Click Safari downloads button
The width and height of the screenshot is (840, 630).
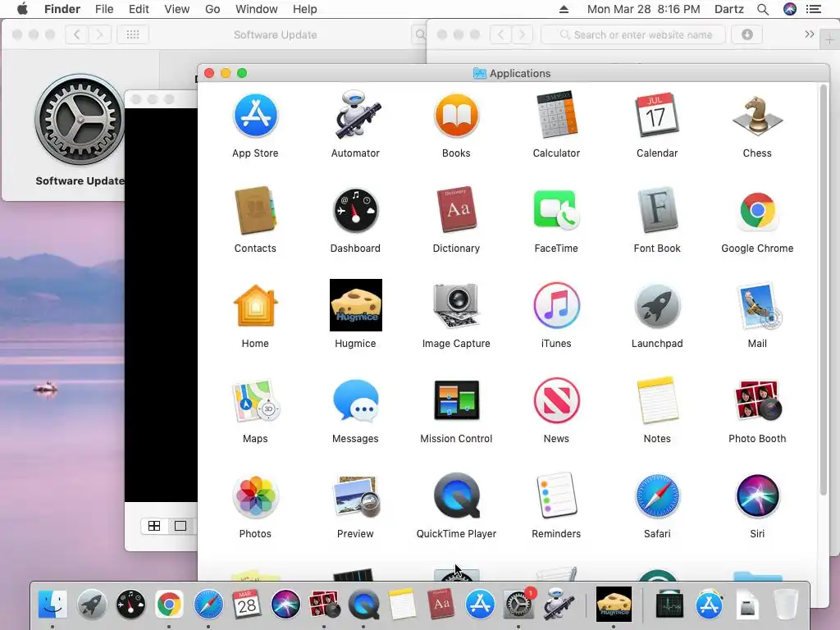tap(746, 34)
